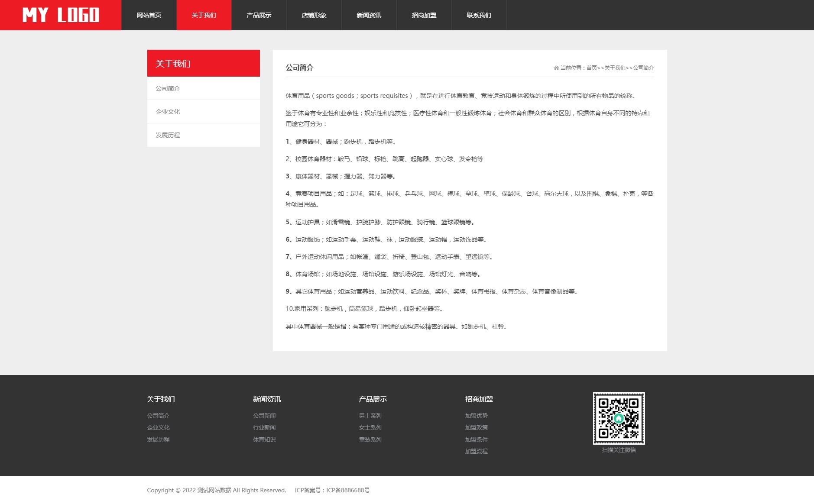Open the footer 加盟流程 link

coord(476,451)
